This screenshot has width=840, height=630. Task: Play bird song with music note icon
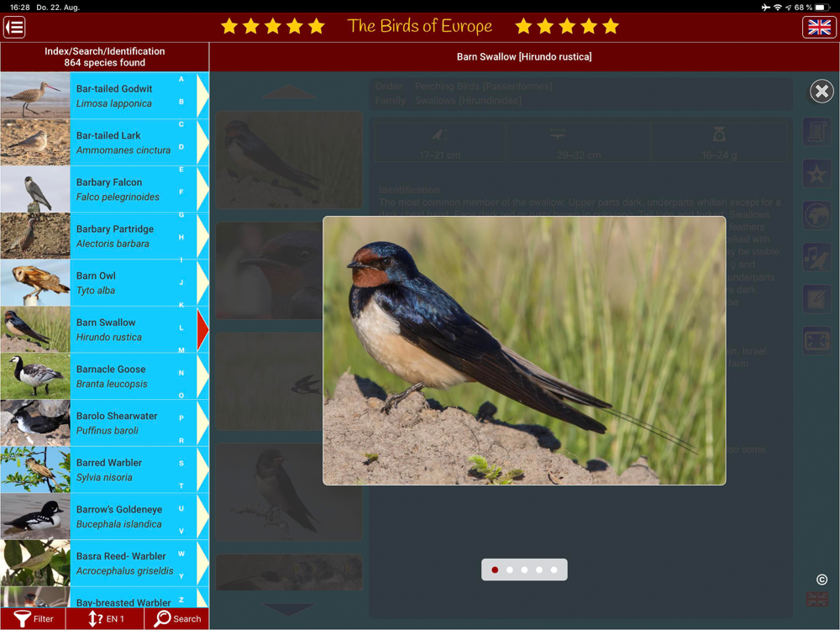tap(816, 257)
